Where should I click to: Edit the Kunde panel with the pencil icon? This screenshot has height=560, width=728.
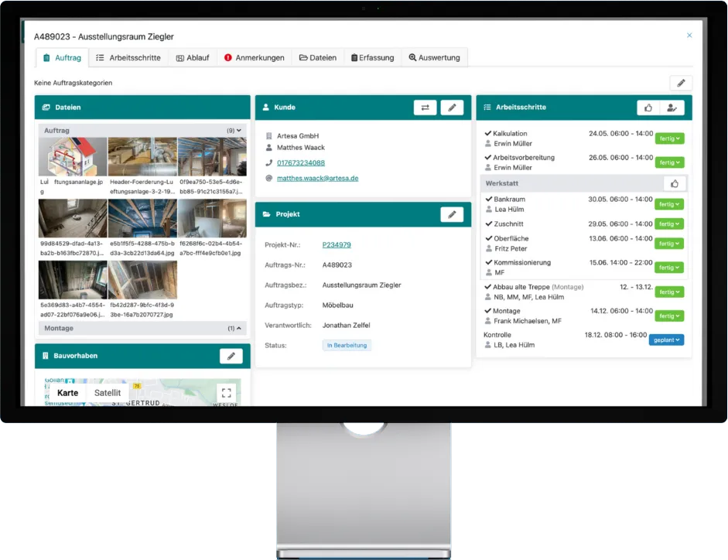(452, 108)
